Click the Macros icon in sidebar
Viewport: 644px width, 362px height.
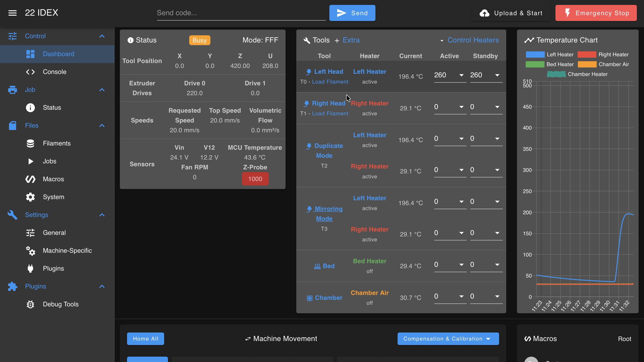(30, 179)
